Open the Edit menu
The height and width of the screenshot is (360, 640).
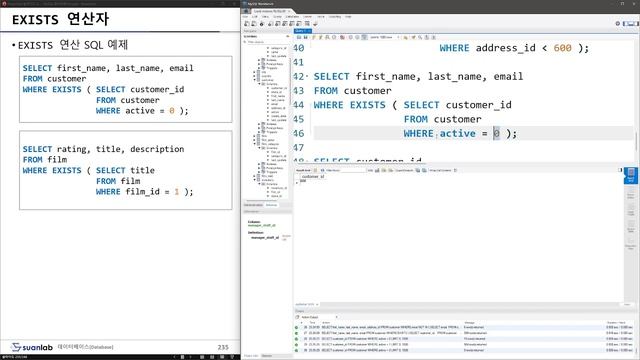(x=254, y=17)
